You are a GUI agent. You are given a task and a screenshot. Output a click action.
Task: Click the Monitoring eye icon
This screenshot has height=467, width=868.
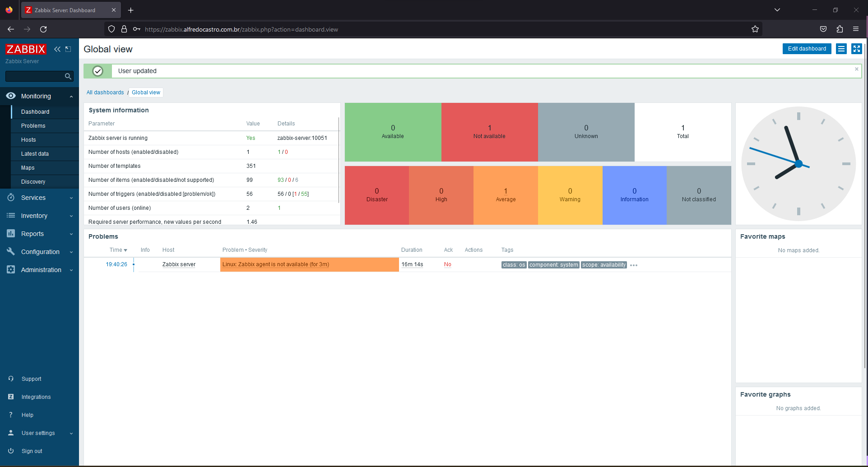(11, 96)
